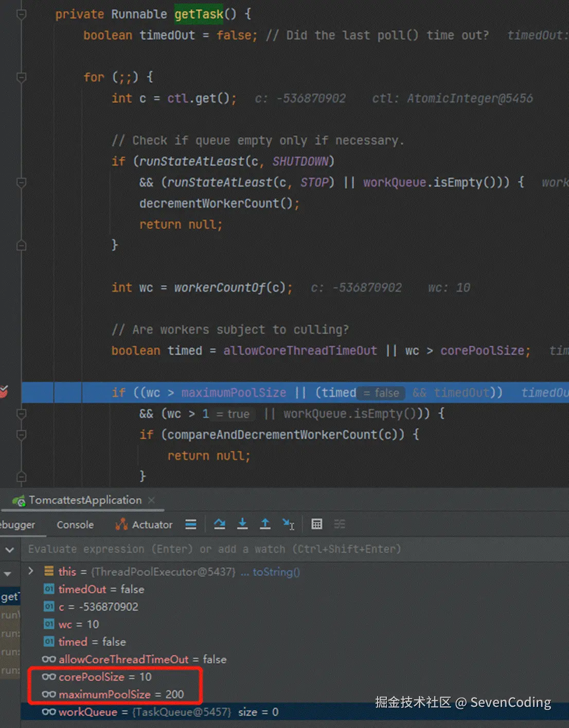Click the Step Out debugger icon
Viewport: 569px width, 728px height.
tap(265, 524)
